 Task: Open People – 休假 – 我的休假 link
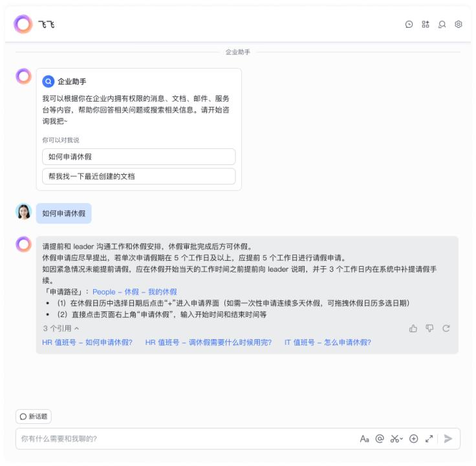[135, 292]
